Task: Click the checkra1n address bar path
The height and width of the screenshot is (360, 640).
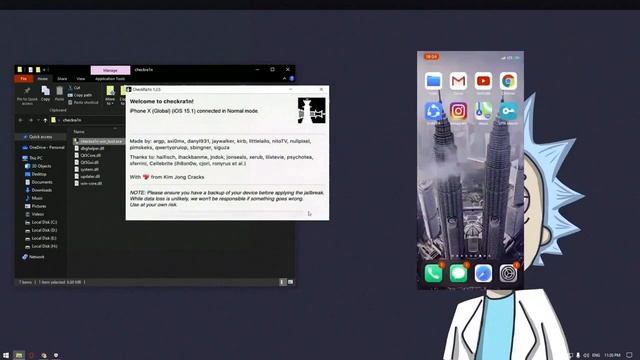Action: point(72,120)
